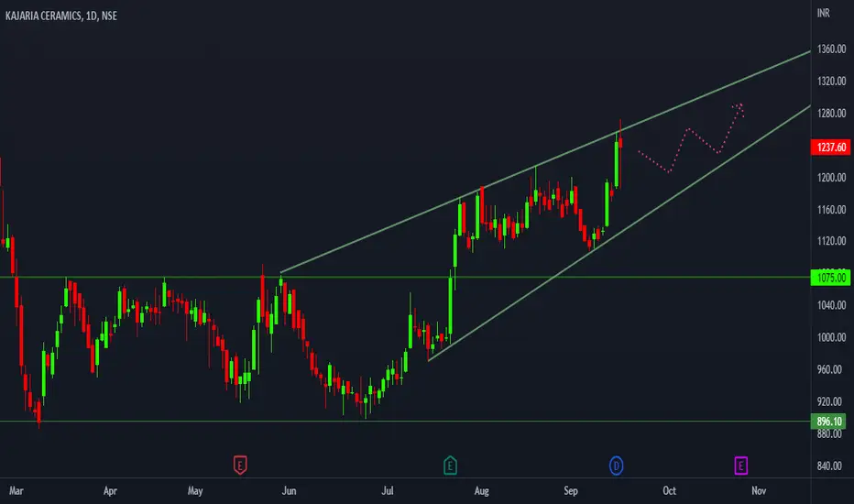Click the green 896.10 price level label
Screen dimensions: 854x504
pyautogui.click(x=828, y=422)
